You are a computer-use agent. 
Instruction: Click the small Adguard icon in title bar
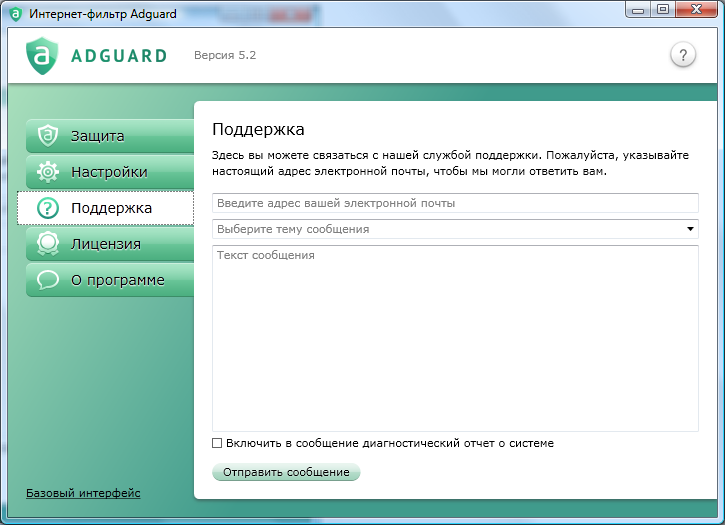(x=16, y=14)
